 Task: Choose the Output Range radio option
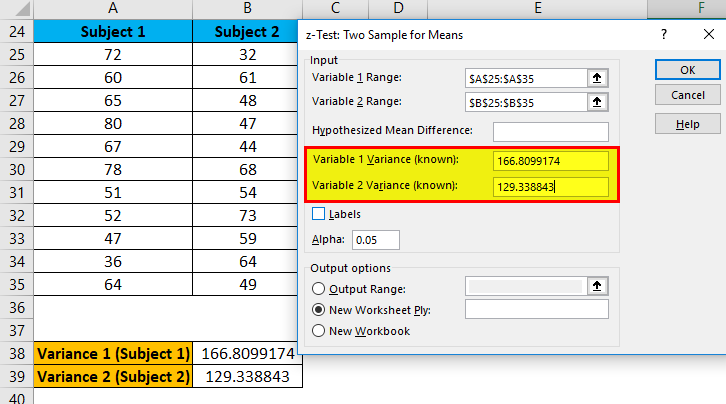pos(319,289)
